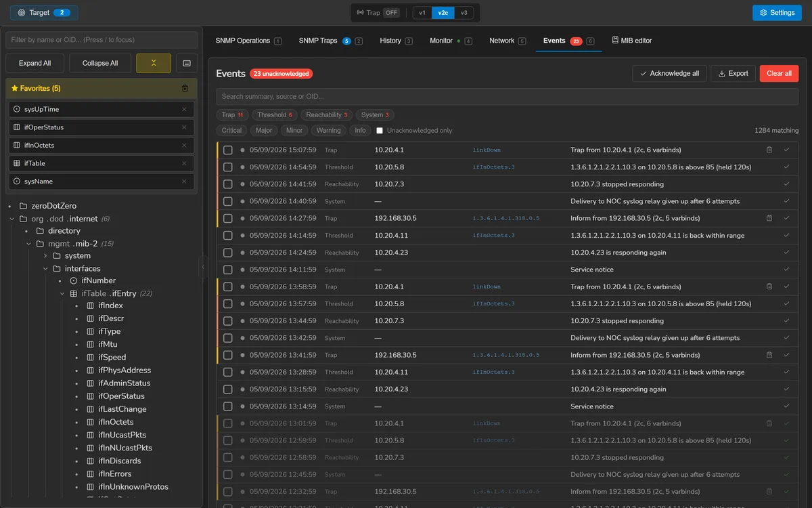Collapse the interfaces folder chevron
The image size is (812, 508).
tap(45, 269)
